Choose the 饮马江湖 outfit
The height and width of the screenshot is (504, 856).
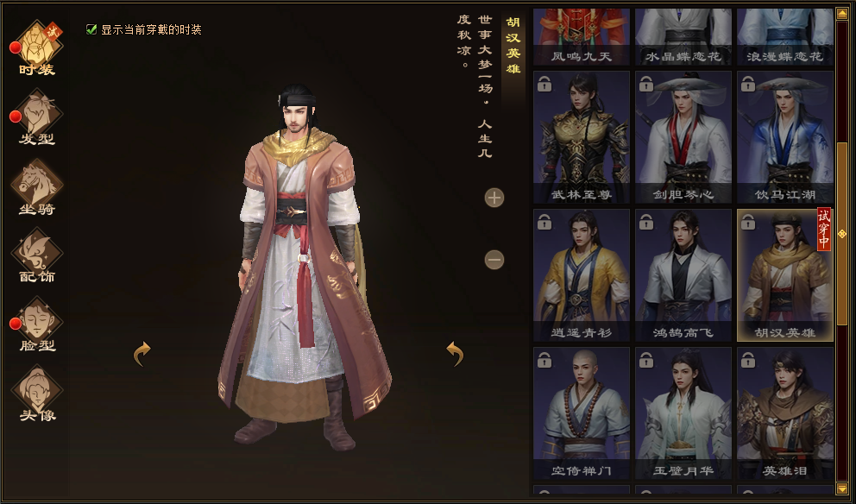coord(785,137)
